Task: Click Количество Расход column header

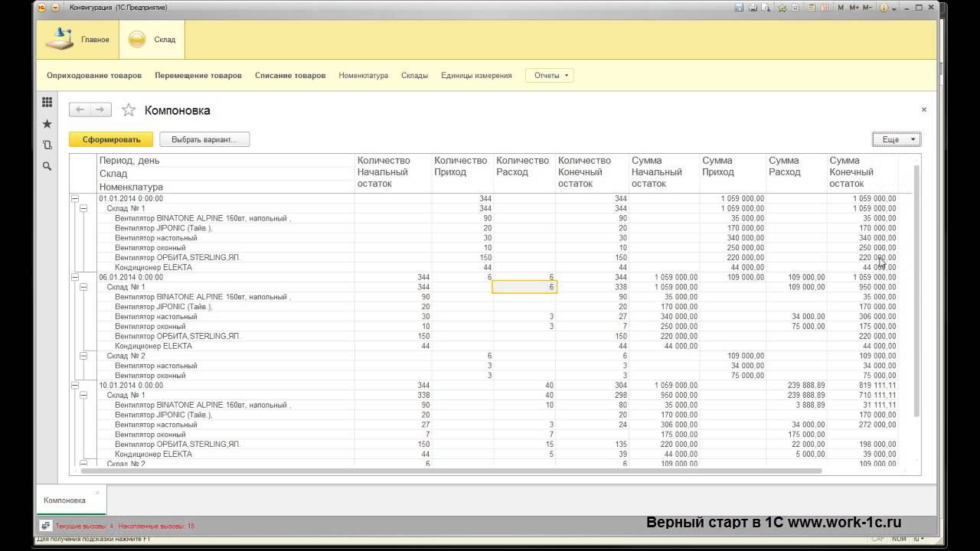Action: pos(524,173)
